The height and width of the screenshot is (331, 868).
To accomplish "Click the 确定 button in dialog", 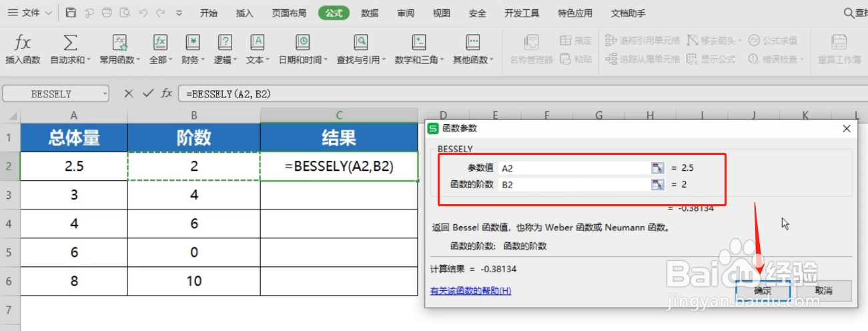I will click(x=763, y=291).
